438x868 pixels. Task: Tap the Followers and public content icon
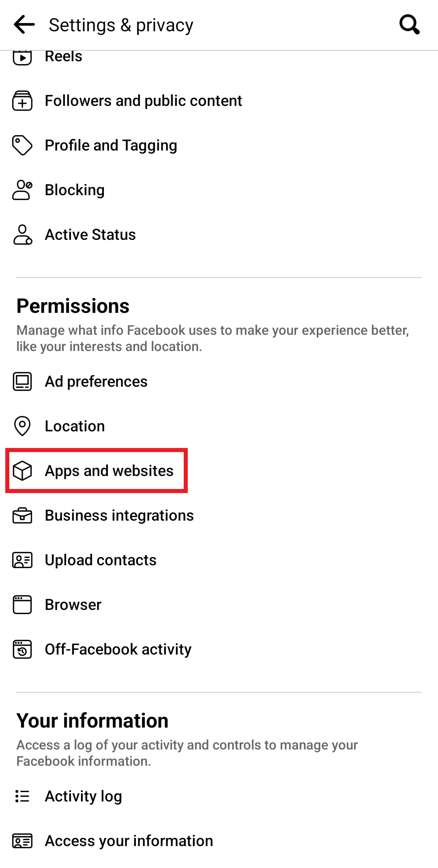22,101
